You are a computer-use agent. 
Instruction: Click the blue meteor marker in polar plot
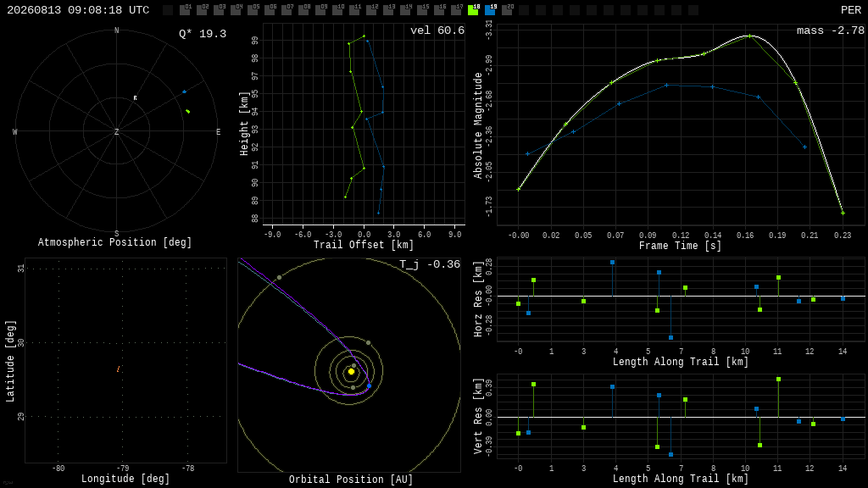[184, 91]
